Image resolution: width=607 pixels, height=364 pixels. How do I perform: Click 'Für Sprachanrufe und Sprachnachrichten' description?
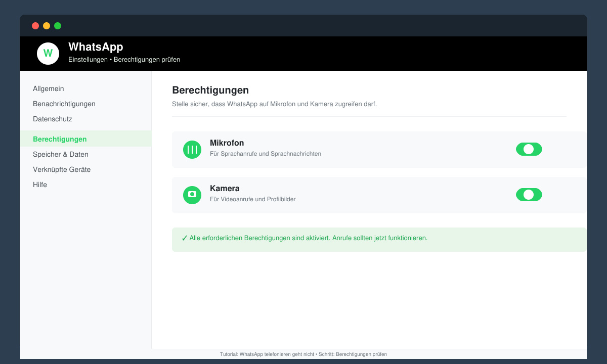click(266, 154)
